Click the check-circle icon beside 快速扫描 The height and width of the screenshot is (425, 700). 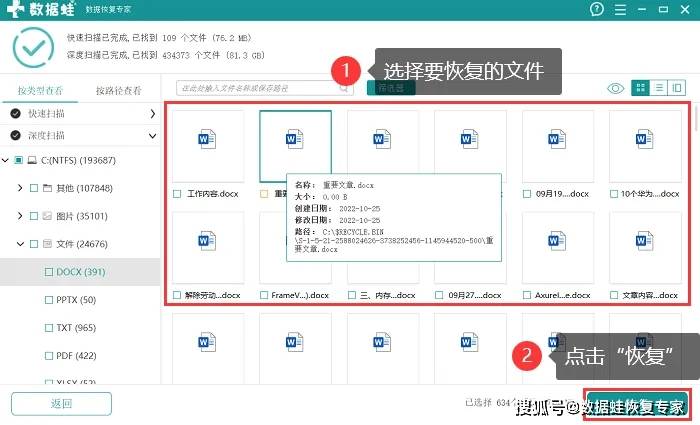[16, 113]
